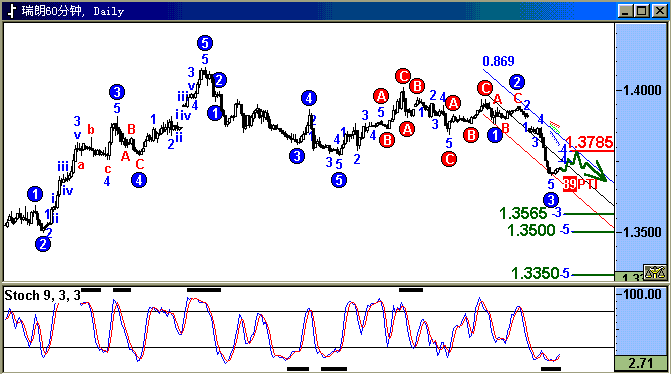Click the 2.71 stochastic value box
This screenshot has width=671, height=374.
(640, 363)
